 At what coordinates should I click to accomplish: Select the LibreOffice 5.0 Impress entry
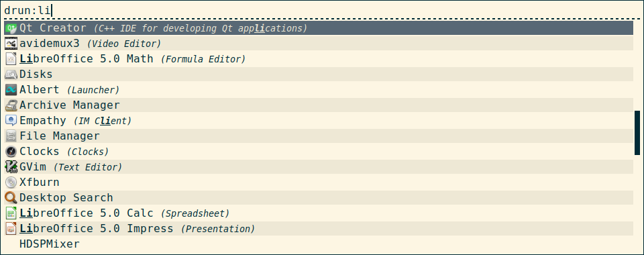[319, 228]
